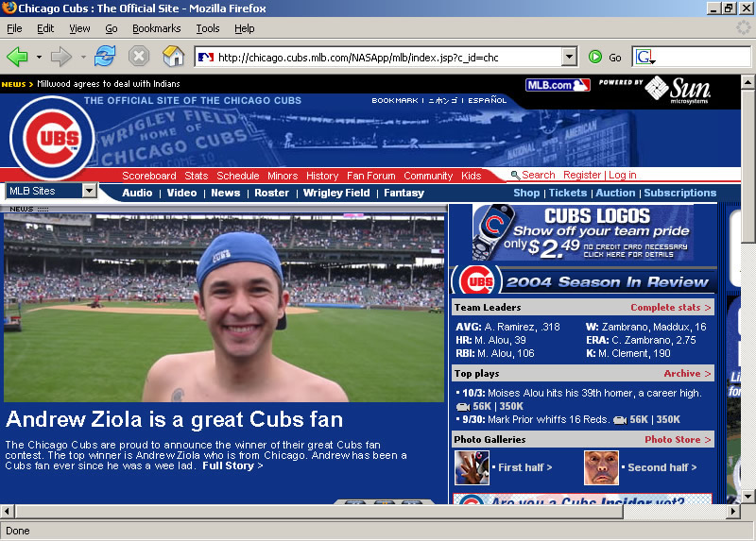Click the ESPAÑOL language link
Image resolution: width=756 pixels, height=541 pixels.
point(487,100)
